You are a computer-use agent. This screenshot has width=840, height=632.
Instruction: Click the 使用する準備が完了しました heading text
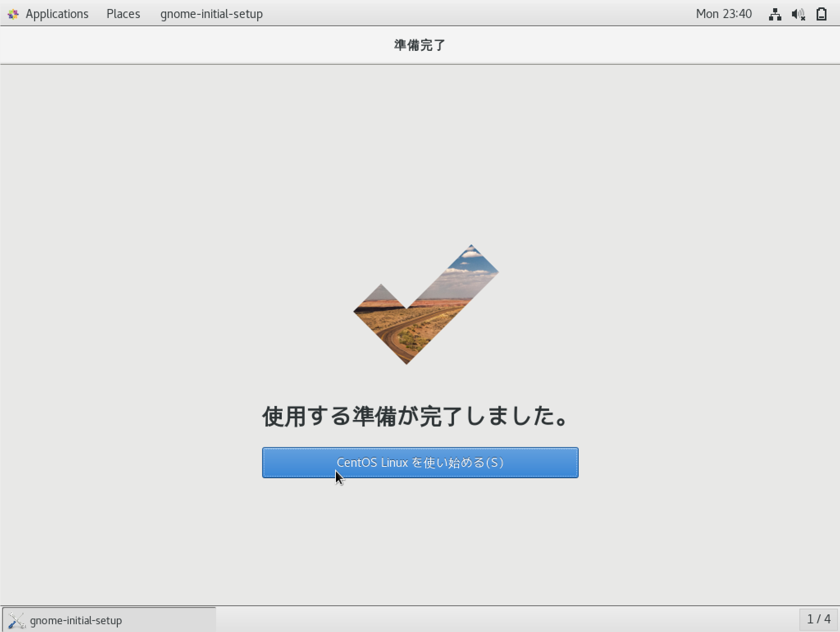(x=415, y=416)
